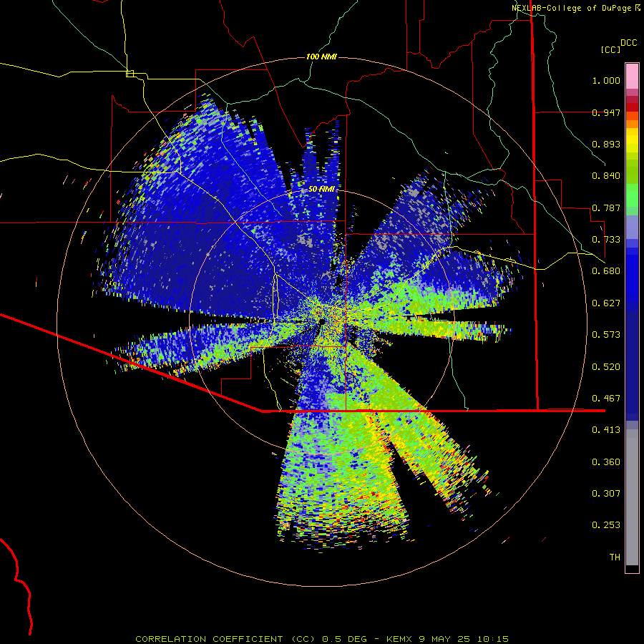Click the Correlation Coefficient KEMX caption
The image size is (644, 644).
point(322,639)
